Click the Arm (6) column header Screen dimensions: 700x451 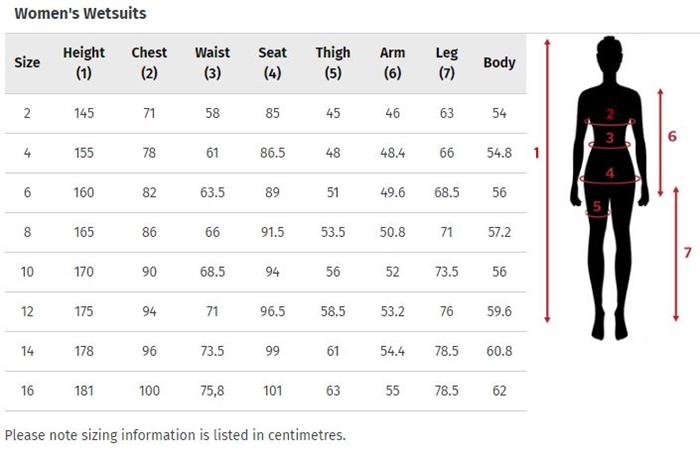392,63
